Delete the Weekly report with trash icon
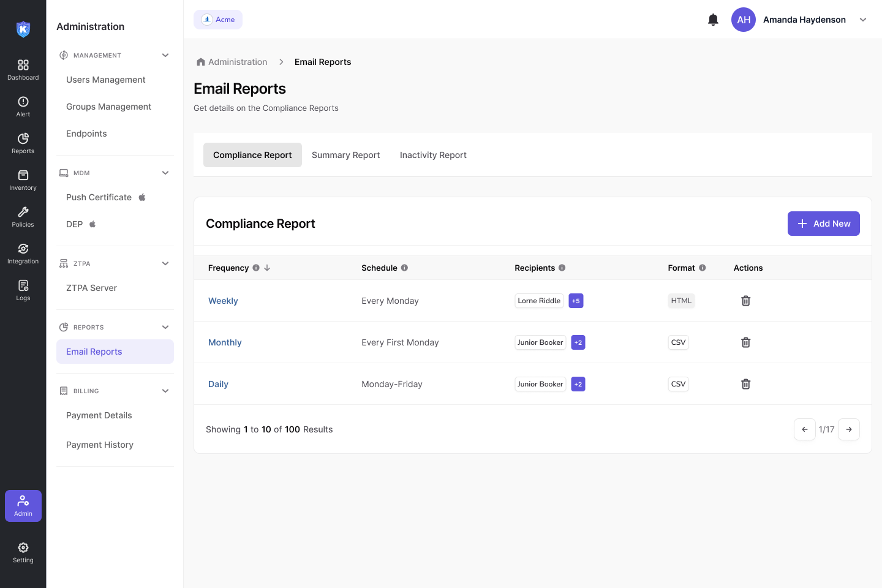This screenshot has height=588, width=882. (745, 301)
